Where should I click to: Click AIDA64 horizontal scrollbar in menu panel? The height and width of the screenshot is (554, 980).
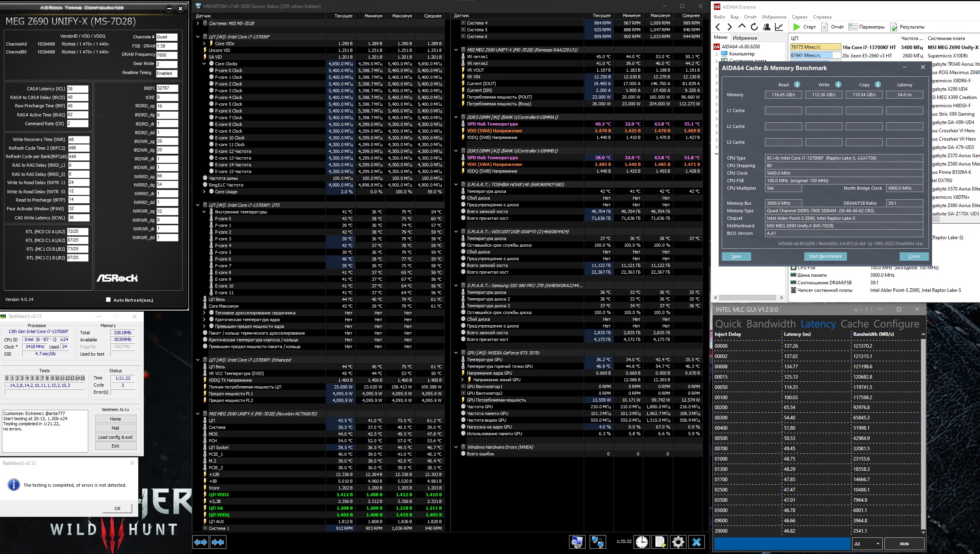[748, 297]
